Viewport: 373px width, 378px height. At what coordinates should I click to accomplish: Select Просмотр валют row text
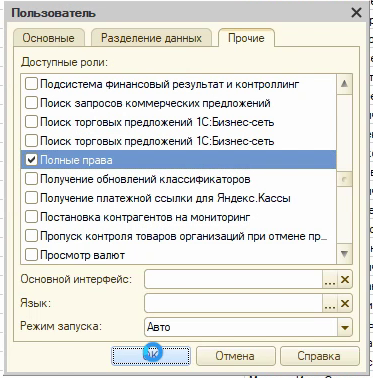coord(82,255)
